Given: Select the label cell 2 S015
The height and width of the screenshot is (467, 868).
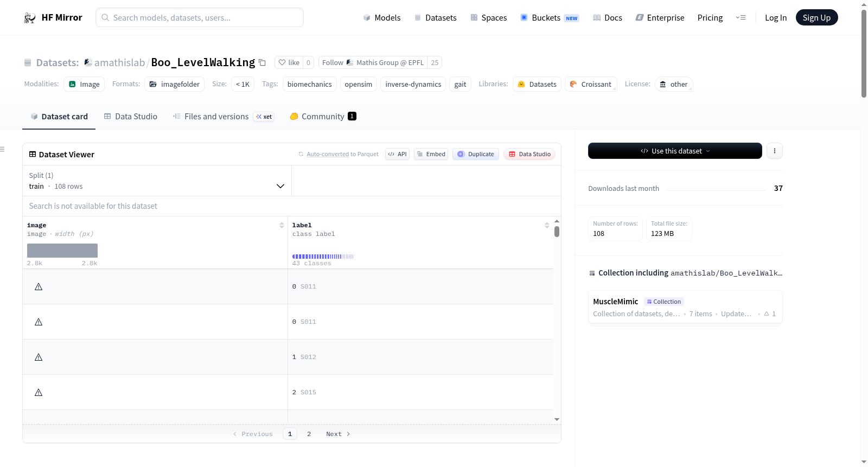Looking at the screenshot, I should pos(420,392).
